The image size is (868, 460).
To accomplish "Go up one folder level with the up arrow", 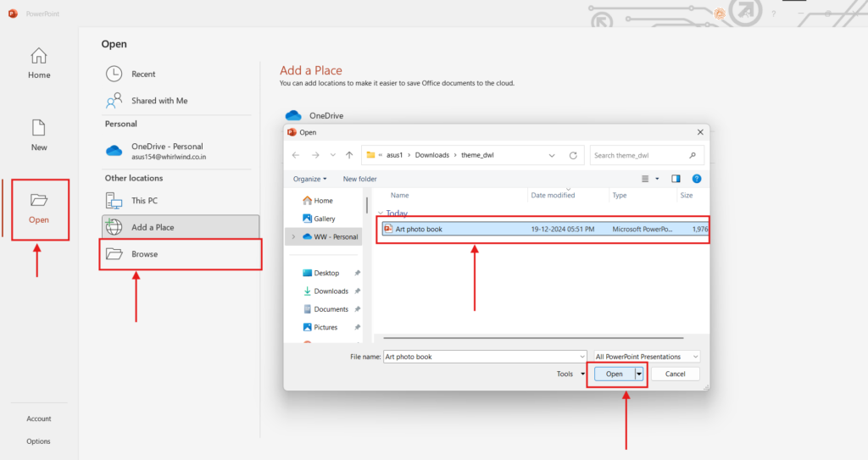I will (349, 156).
